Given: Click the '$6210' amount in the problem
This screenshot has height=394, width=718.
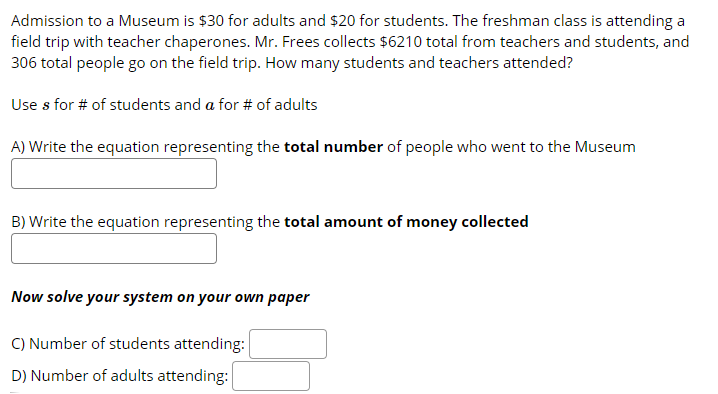Looking at the screenshot, I should (401, 42).
